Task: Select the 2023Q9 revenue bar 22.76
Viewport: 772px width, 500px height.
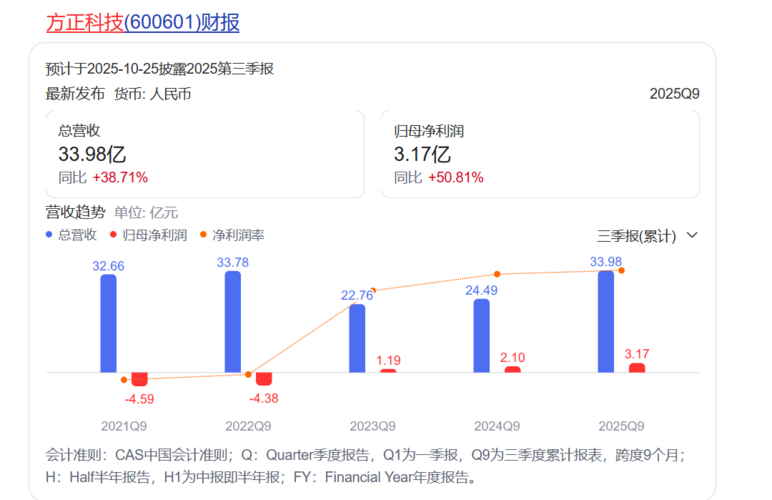Action: tap(357, 339)
